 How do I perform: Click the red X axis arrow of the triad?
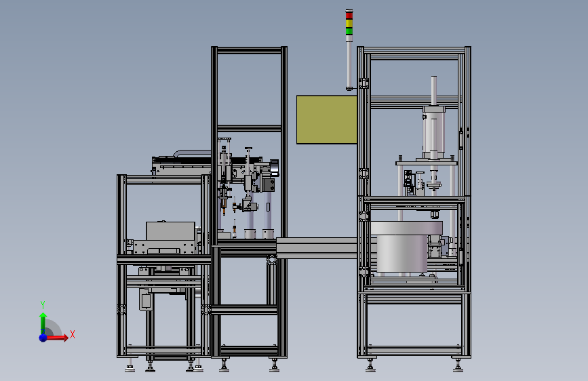pyautogui.click(x=56, y=338)
